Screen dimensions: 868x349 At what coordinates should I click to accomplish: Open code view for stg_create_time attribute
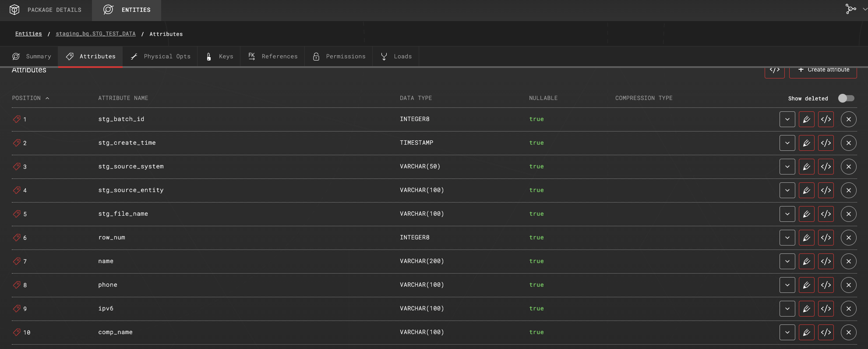coord(826,143)
